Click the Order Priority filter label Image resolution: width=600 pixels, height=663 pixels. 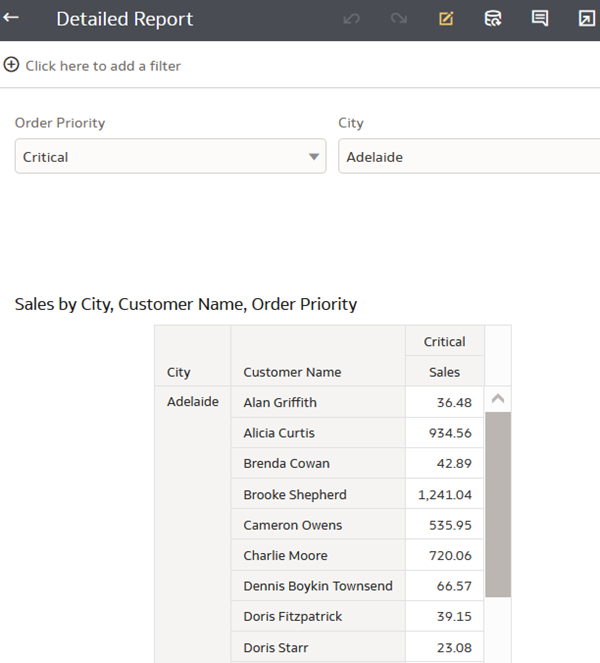[x=60, y=123]
